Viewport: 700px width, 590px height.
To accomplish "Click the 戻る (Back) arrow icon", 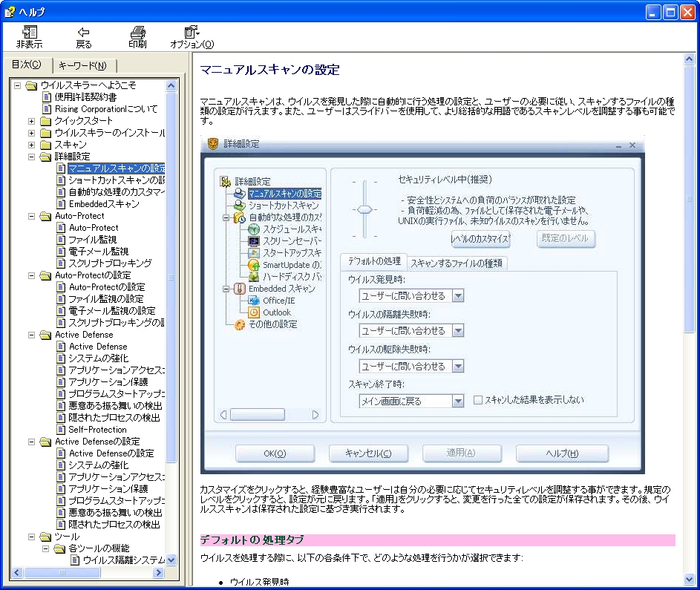I will click(83, 32).
